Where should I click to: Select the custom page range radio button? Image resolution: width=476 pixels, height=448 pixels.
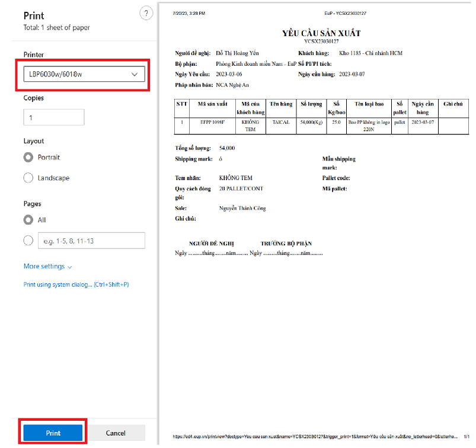coord(28,241)
